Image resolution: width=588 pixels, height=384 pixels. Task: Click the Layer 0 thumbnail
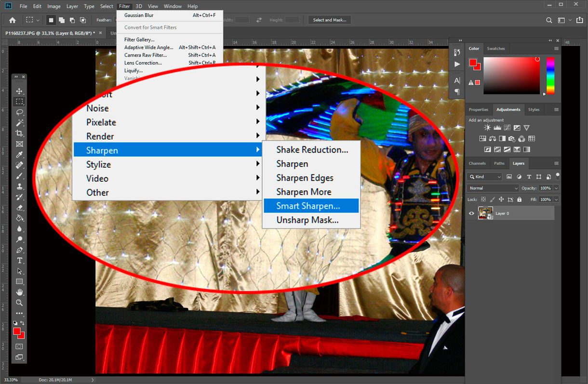(x=486, y=213)
